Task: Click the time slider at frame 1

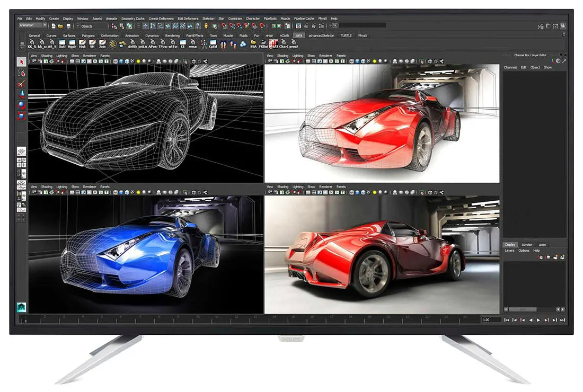Action: coord(25,320)
